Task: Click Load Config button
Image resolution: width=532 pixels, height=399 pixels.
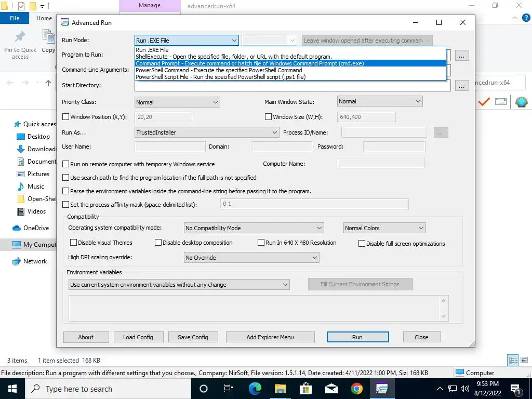Action: pos(138,337)
